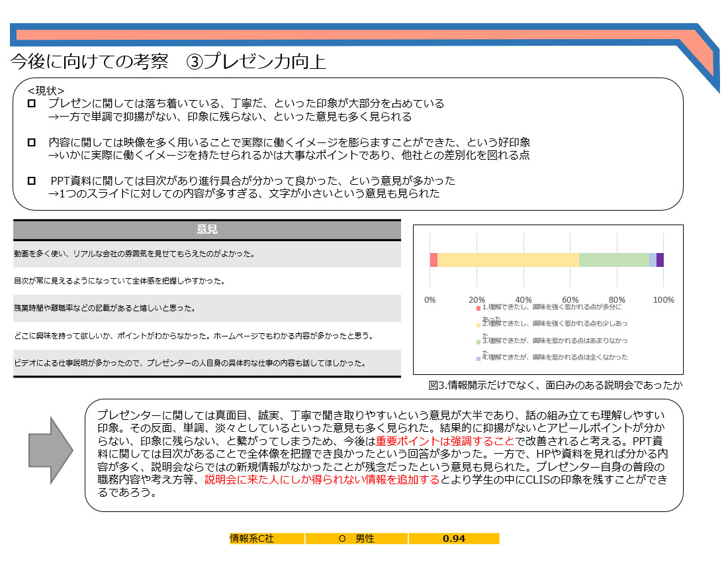Click the "情報系C社" cell
This screenshot has height=563, width=728.
coord(267,538)
